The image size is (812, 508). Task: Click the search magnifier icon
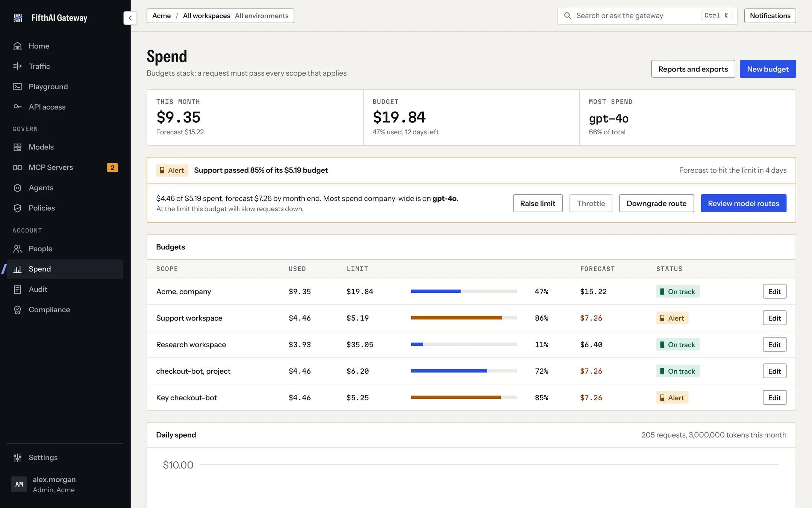[568, 16]
